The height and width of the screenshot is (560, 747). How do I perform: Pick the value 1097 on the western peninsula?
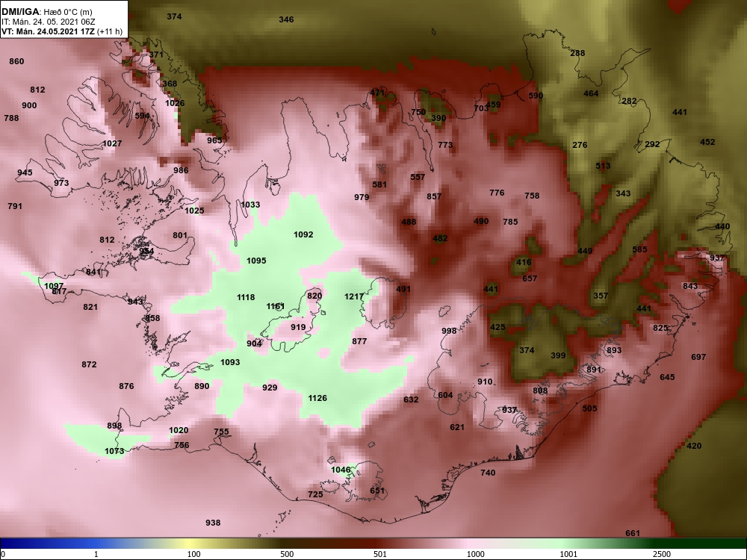coord(54,286)
